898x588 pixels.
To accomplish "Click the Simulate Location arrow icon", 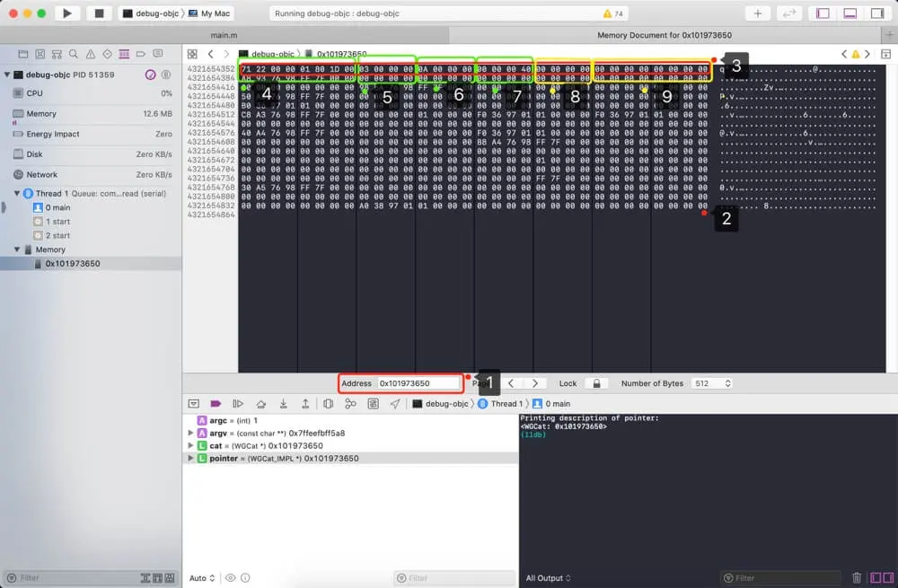I will click(395, 404).
